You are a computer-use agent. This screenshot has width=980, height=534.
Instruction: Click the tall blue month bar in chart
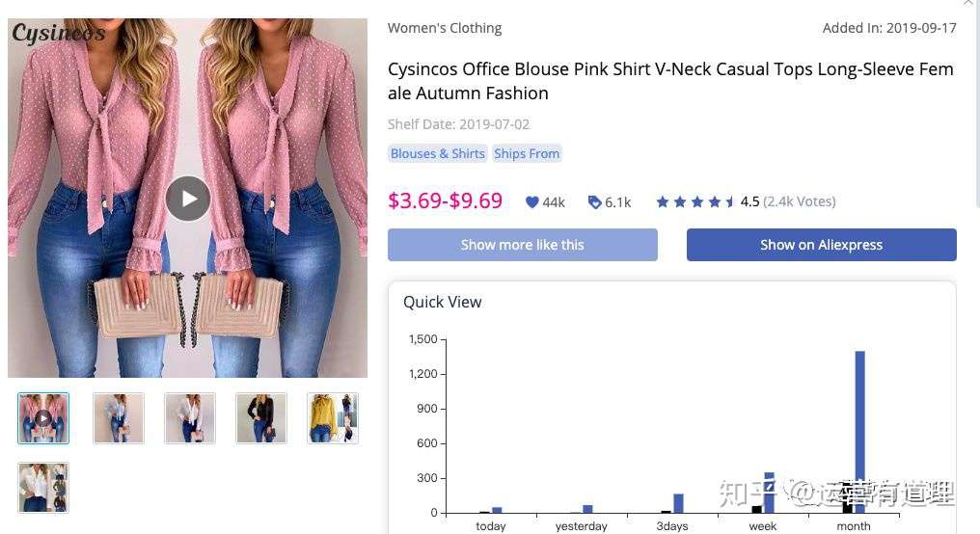pos(860,432)
